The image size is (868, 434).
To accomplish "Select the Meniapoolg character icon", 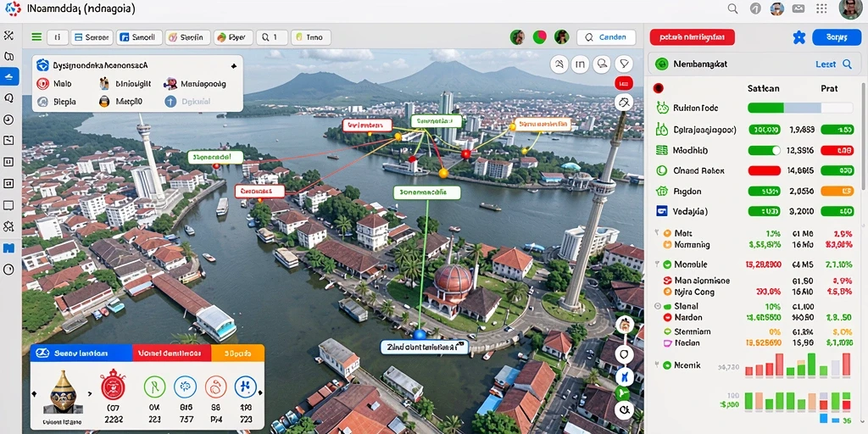I will tap(170, 84).
